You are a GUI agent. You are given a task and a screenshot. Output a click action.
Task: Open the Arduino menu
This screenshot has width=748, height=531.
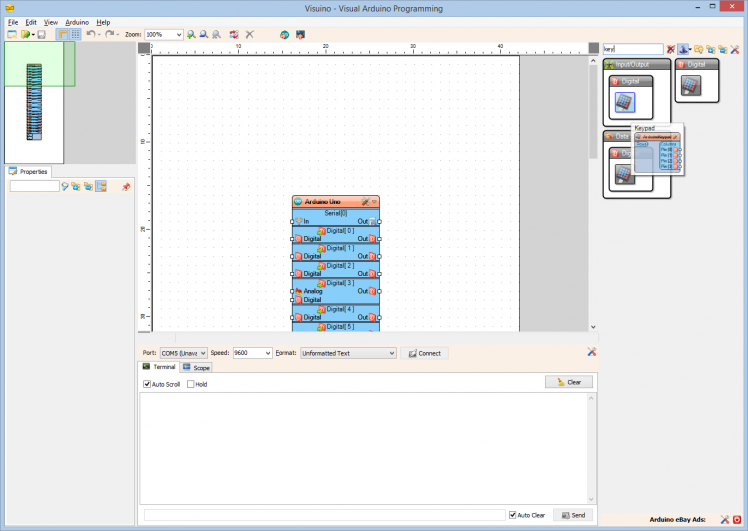pyautogui.click(x=77, y=22)
